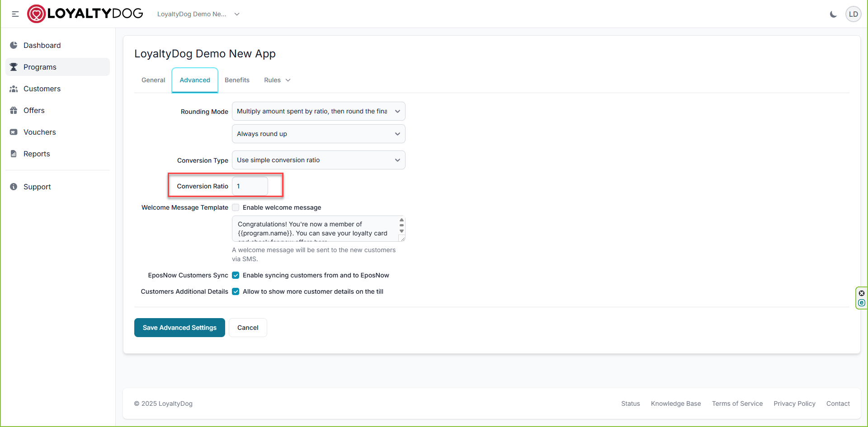Click the Customers people icon

pyautogui.click(x=14, y=89)
